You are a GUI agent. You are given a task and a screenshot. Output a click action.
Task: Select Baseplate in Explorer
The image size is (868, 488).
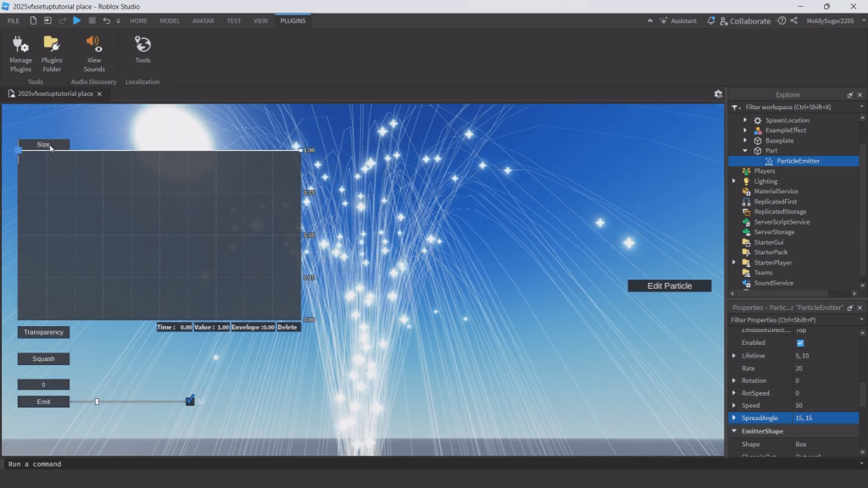[780, 141]
